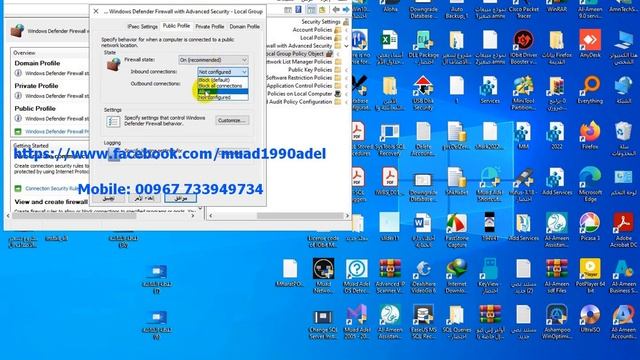Launch the FastStone Capture shortcut
Viewport: 640px width, 360px height.
click(456, 230)
